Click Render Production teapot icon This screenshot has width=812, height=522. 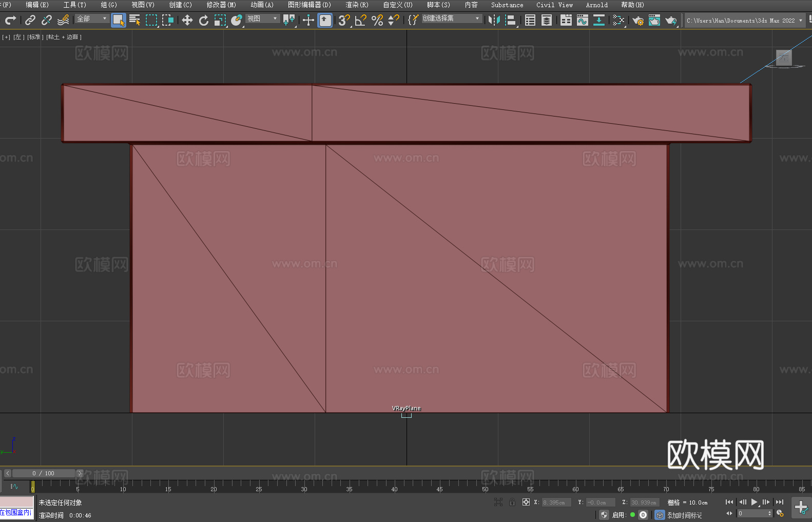[671, 20]
